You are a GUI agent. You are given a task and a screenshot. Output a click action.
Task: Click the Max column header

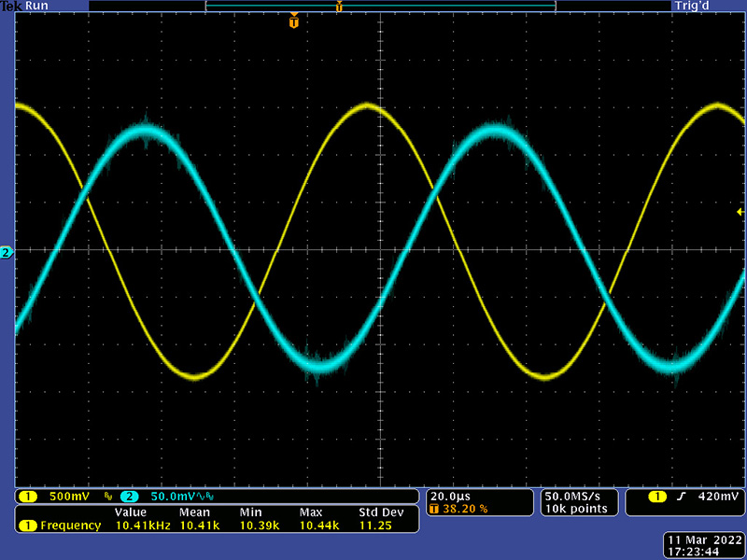pos(311,512)
